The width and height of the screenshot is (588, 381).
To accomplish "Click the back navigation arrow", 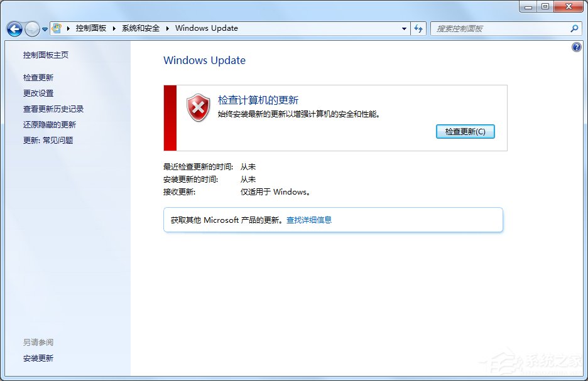I will pos(14,28).
